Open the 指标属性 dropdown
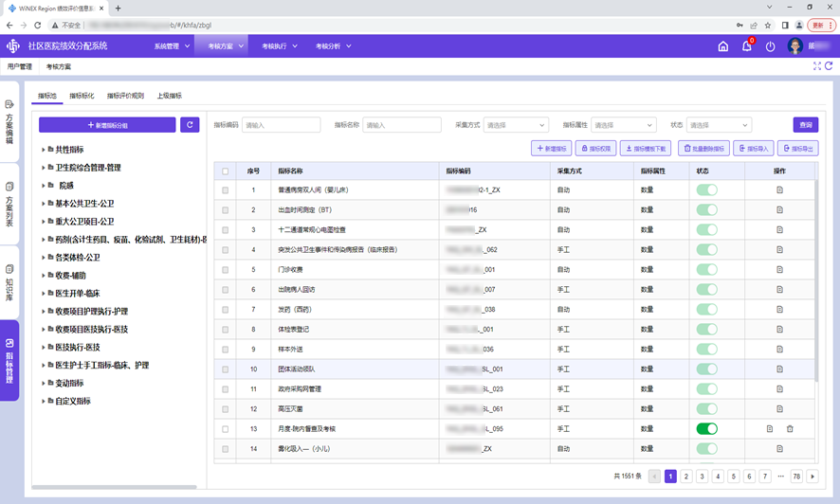 coord(624,125)
